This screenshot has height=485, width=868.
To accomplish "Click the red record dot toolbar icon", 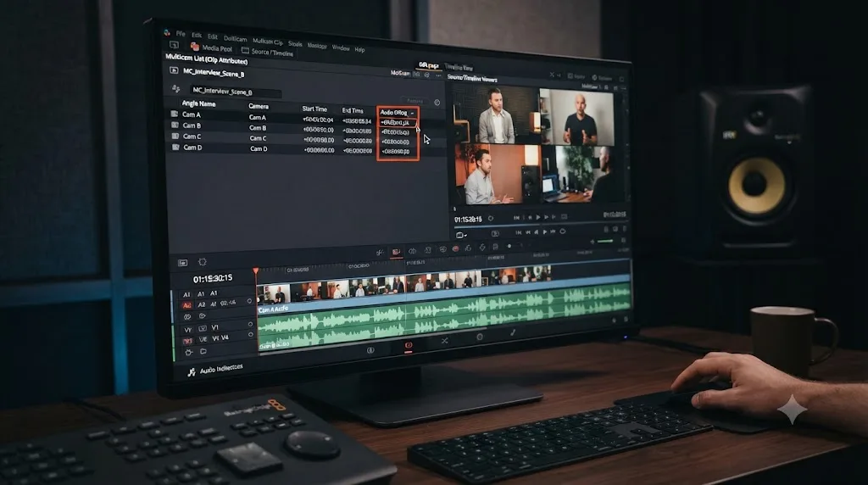I will 455,249.
